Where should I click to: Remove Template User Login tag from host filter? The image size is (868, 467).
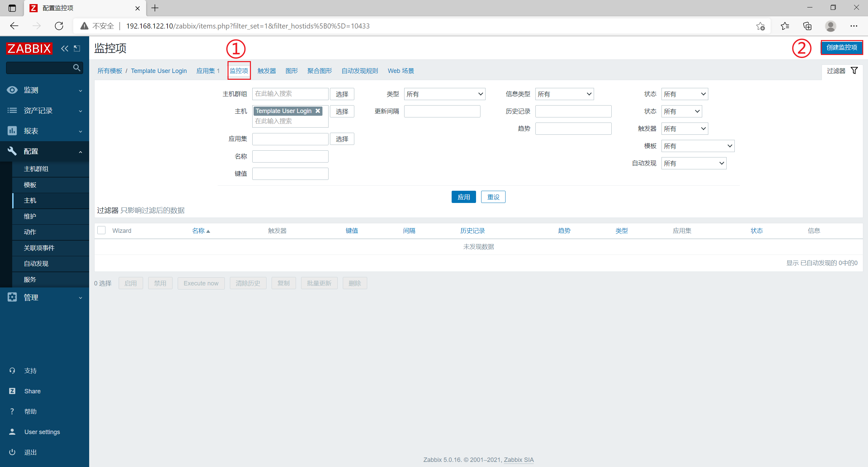318,111
